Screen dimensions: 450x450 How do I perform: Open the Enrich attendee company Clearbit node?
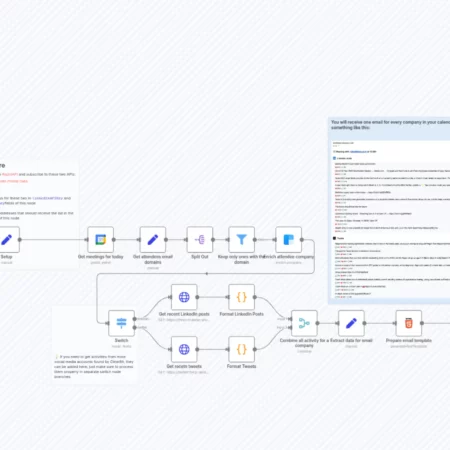[x=289, y=240]
